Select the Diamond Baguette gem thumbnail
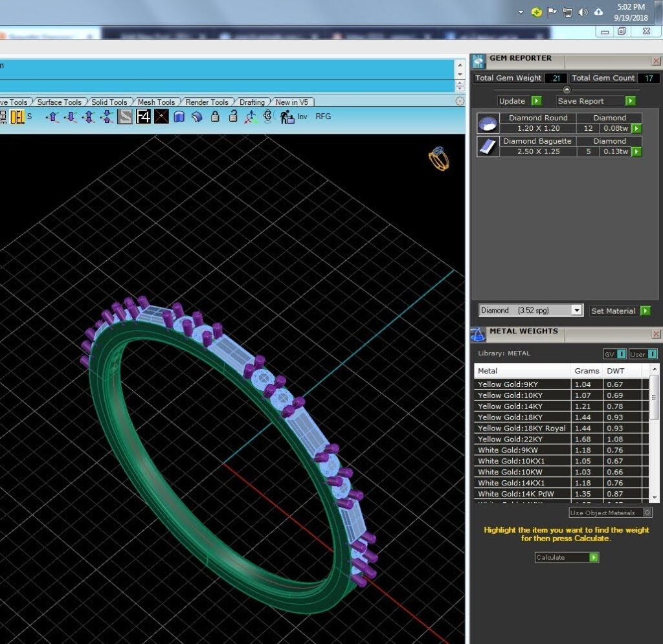 pos(488,147)
